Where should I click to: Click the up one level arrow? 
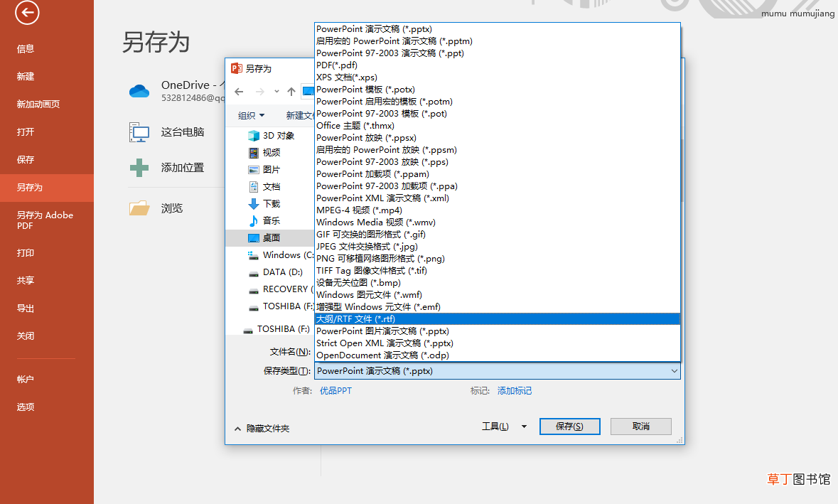click(291, 92)
